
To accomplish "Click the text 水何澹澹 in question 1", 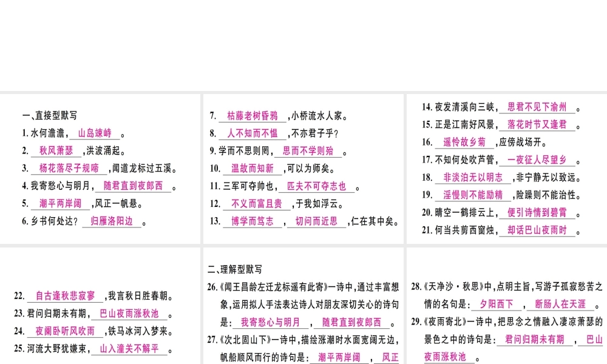I will (x=47, y=133).
